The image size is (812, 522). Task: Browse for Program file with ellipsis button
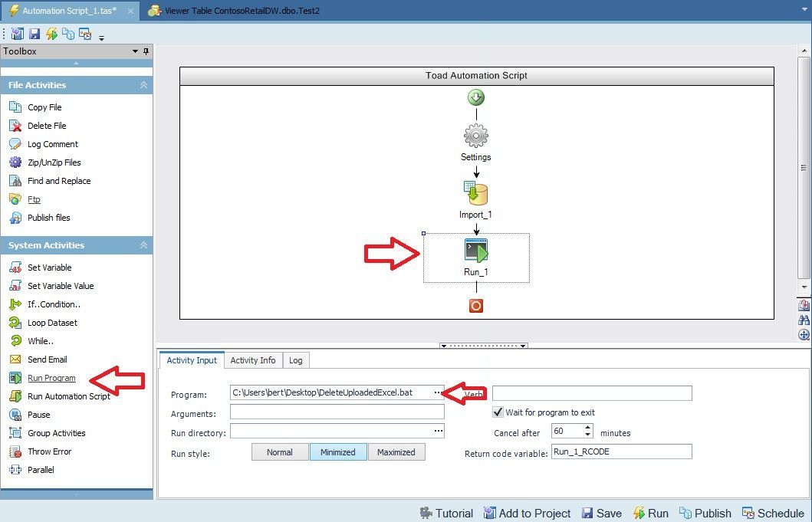[438, 392]
